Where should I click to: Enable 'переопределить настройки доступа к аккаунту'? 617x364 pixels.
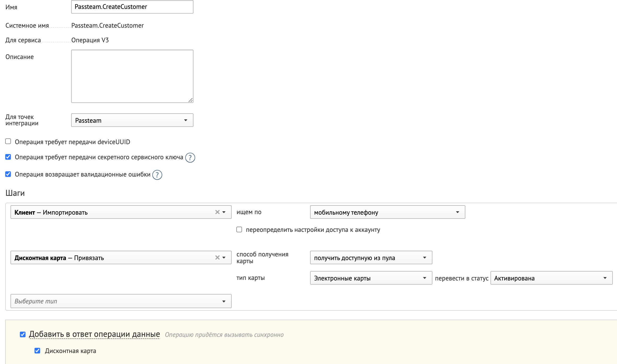pyautogui.click(x=239, y=229)
